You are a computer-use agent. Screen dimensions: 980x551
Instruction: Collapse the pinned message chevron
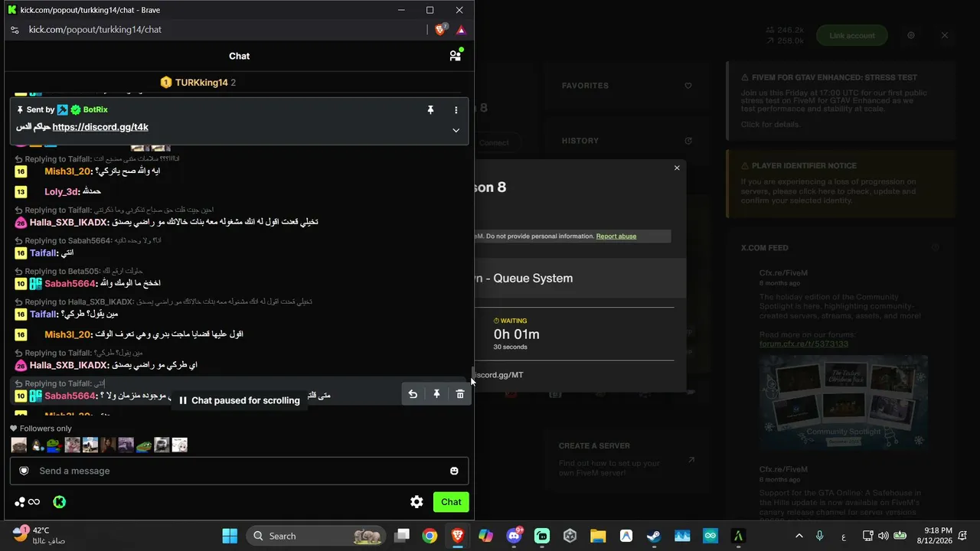pyautogui.click(x=456, y=130)
